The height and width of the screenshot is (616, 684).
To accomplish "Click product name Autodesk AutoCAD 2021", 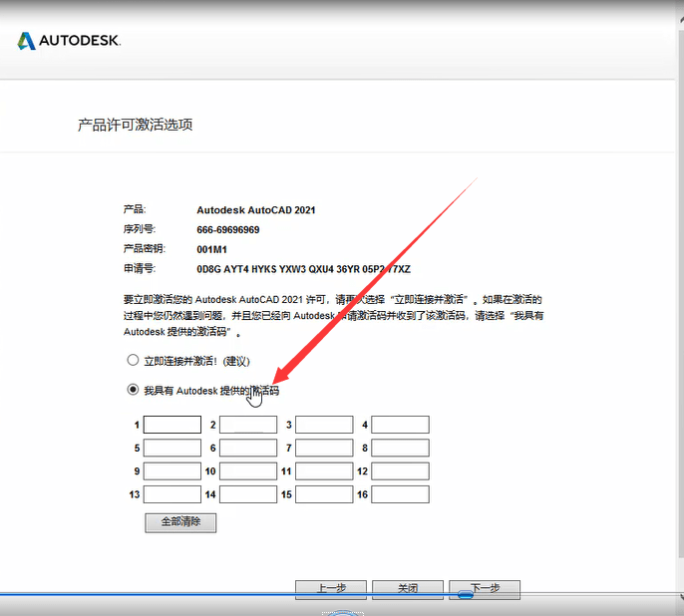I will 256,210.
